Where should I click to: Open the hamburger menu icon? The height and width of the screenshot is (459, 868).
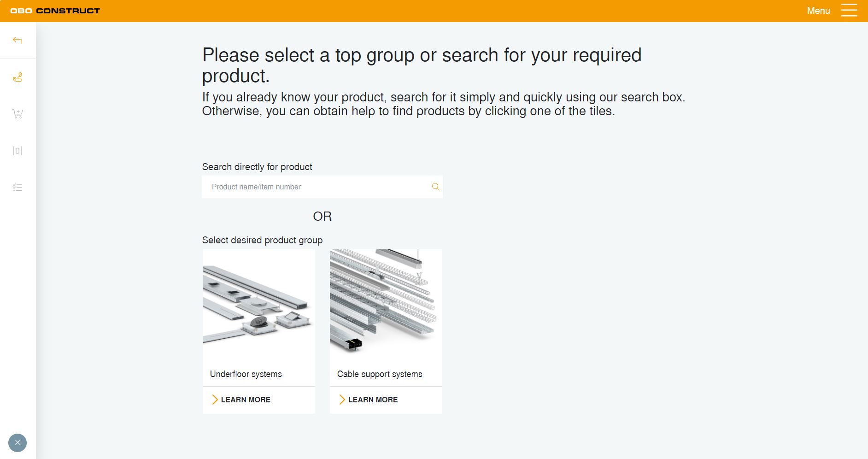pos(849,11)
